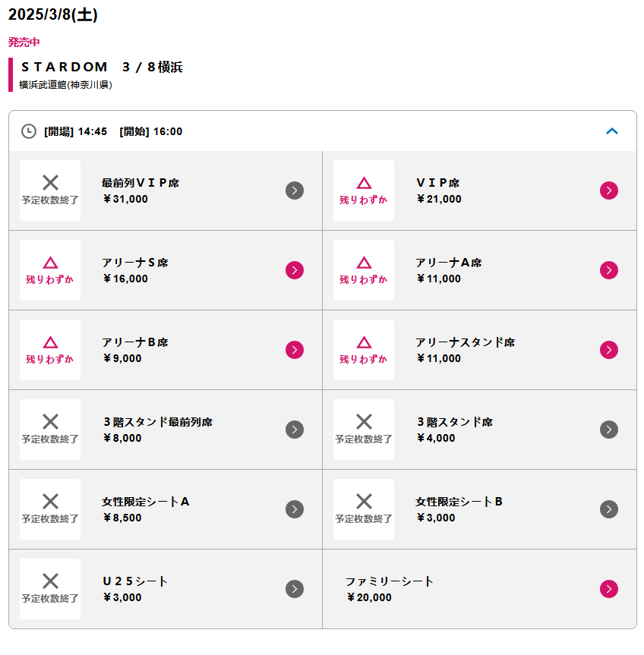
Task: Select the アリーナS席 ¥16,000 ticket label
Action: tap(135, 270)
